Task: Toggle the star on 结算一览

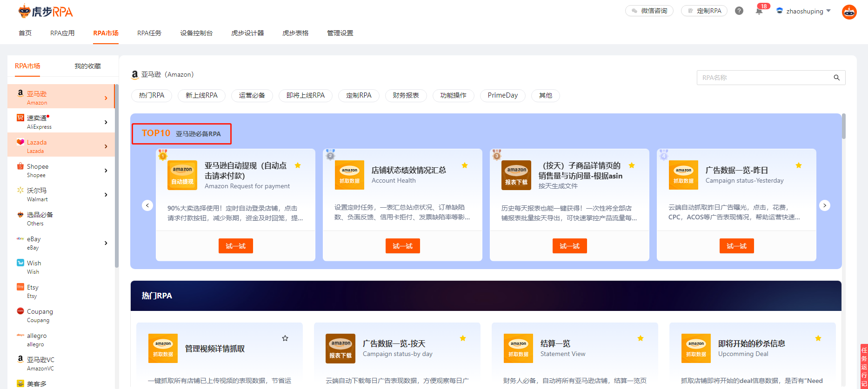Action: click(x=641, y=338)
